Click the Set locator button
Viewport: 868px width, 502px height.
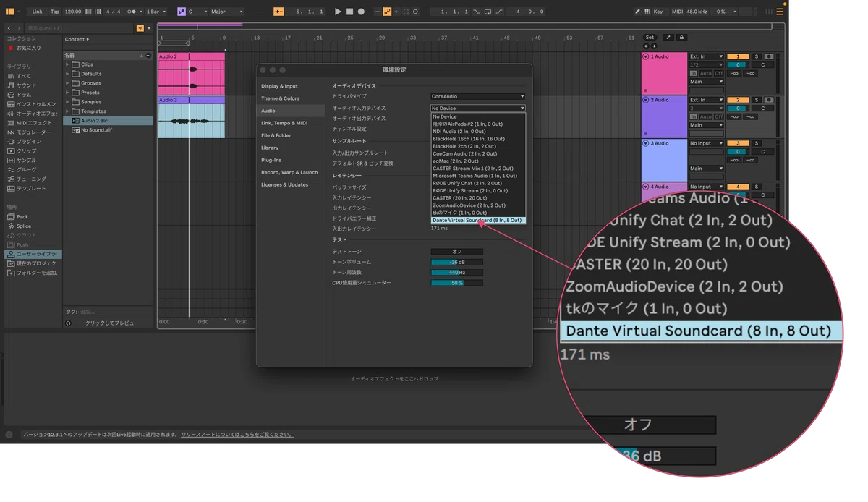coord(650,38)
